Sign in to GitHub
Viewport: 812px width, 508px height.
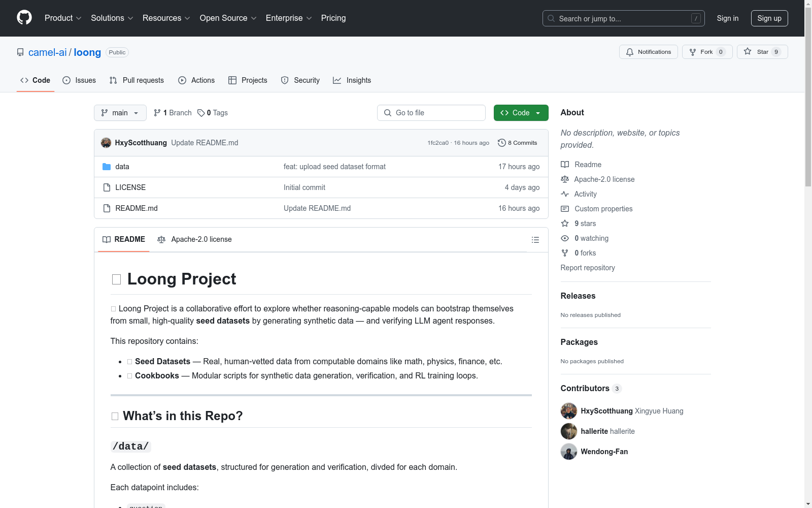[x=728, y=18]
